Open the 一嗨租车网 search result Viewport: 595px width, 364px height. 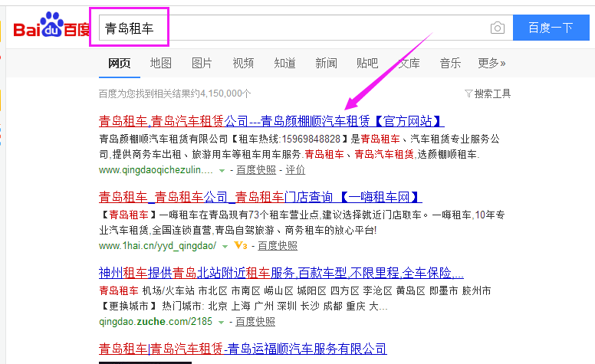(x=260, y=197)
